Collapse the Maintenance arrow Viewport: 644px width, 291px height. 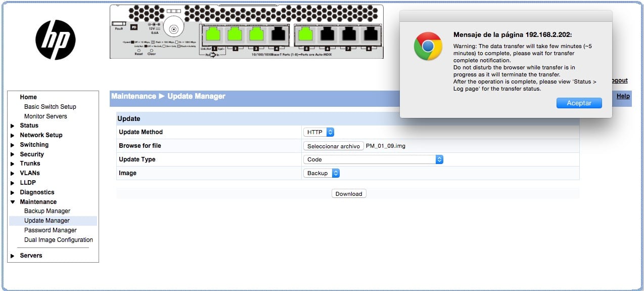tap(13, 202)
